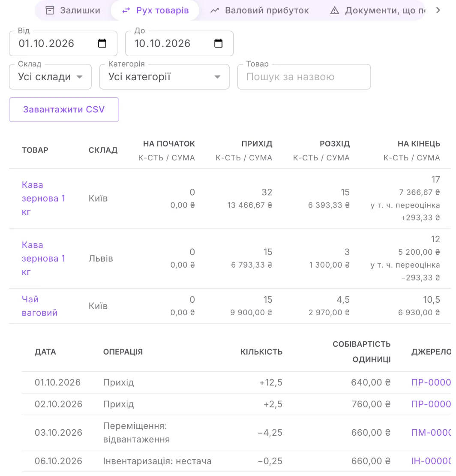This screenshot has width=456, height=476.
Task: Click the 02.10.2026 date cell
Action: 58,404
